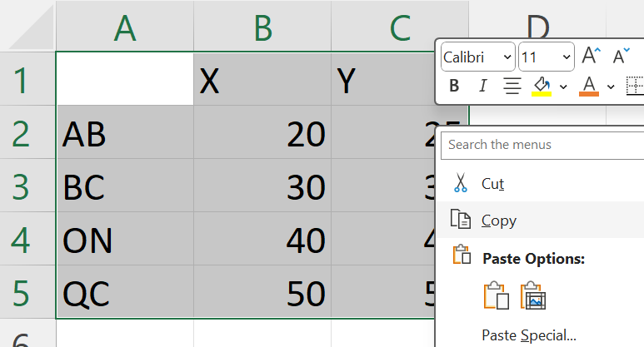Click the Borders icon in mini toolbar
644x347 pixels.
[x=635, y=86]
